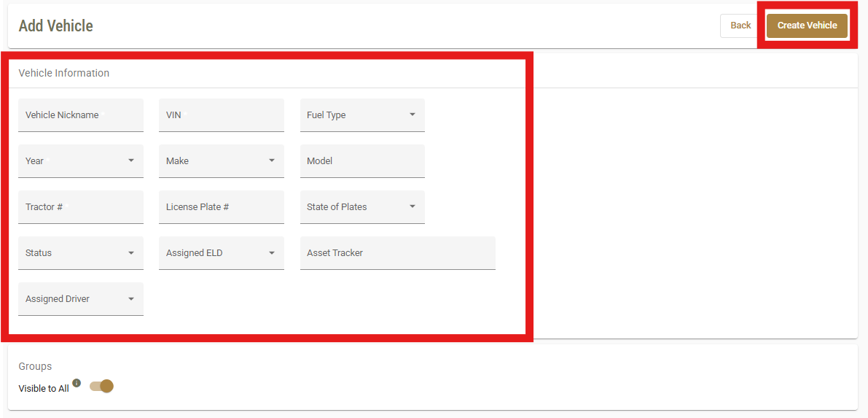Open the Fuel Type dropdown
The height and width of the screenshot is (418, 868).
pyautogui.click(x=362, y=115)
